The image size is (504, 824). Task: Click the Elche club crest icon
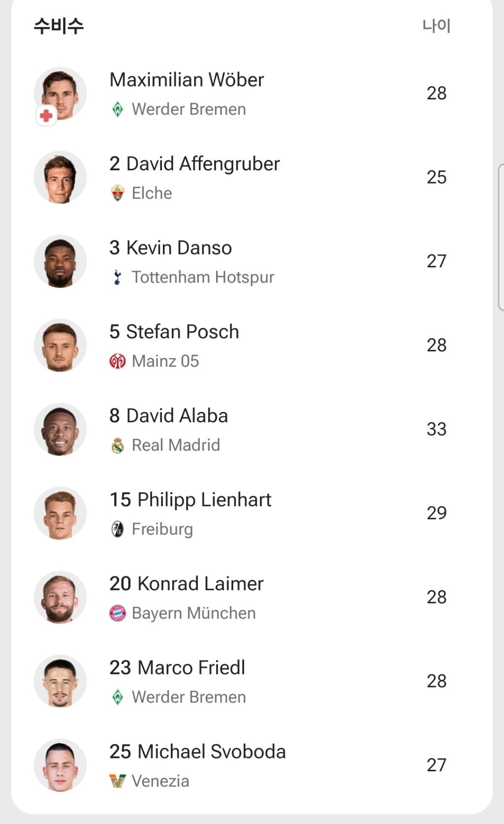[x=118, y=193]
